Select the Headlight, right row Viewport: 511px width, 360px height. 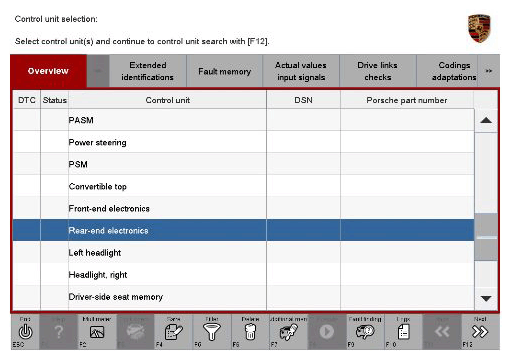(243, 274)
